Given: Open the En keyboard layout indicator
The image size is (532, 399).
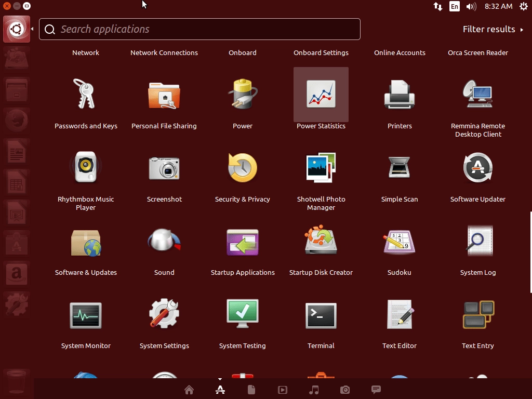Looking at the screenshot, I should pos(454,6).
